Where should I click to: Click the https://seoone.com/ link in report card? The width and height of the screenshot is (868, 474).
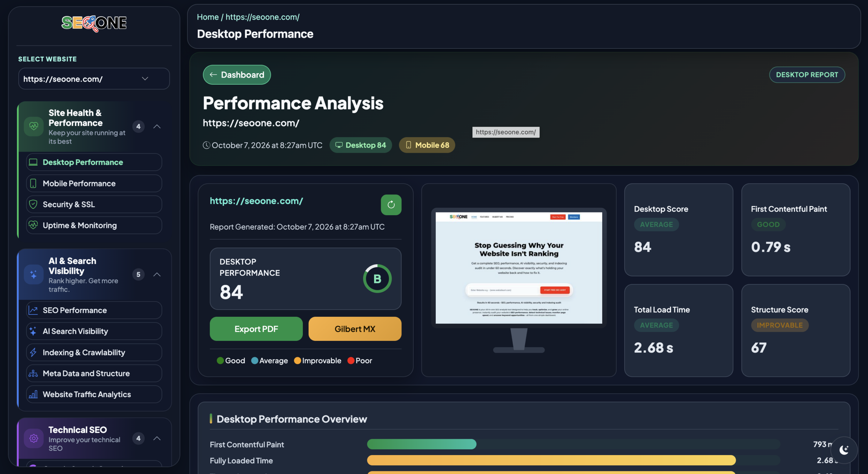click(x=256, y=201)
